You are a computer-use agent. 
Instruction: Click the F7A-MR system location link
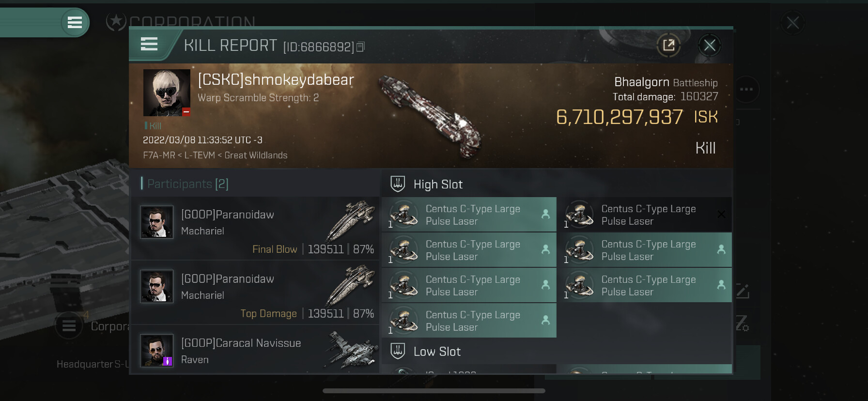coord(159,155)
